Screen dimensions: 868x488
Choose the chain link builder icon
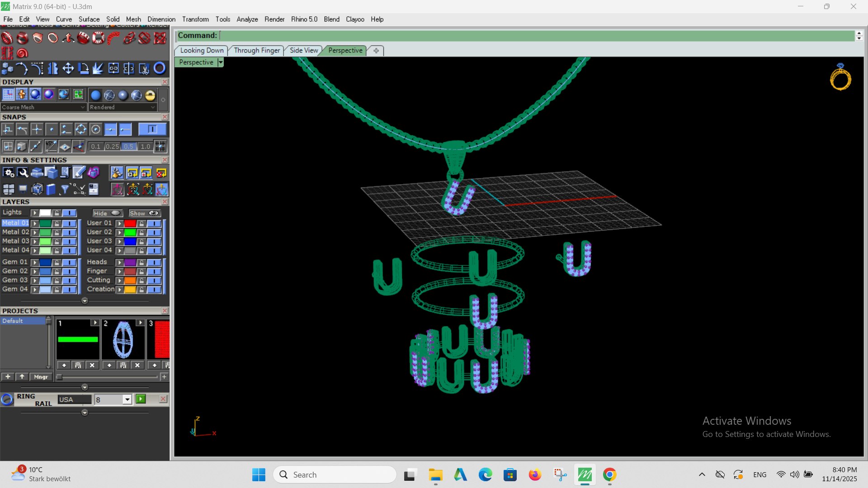point(129,38)
